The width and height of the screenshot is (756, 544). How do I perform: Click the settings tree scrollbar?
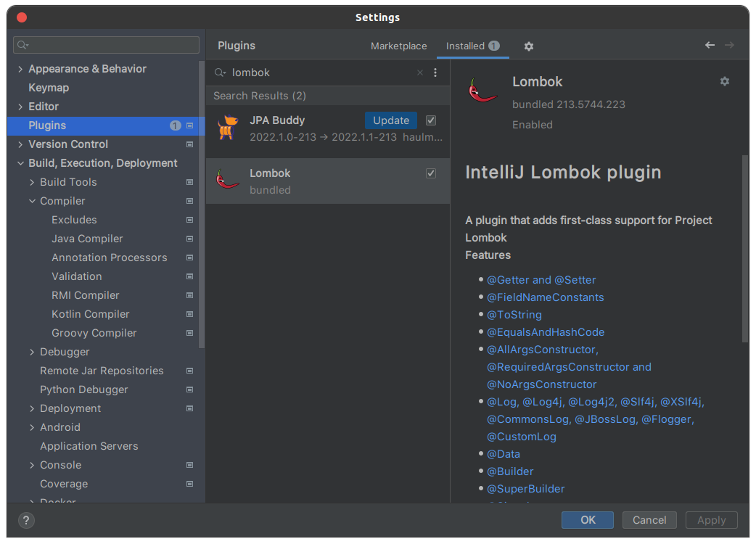202,205
